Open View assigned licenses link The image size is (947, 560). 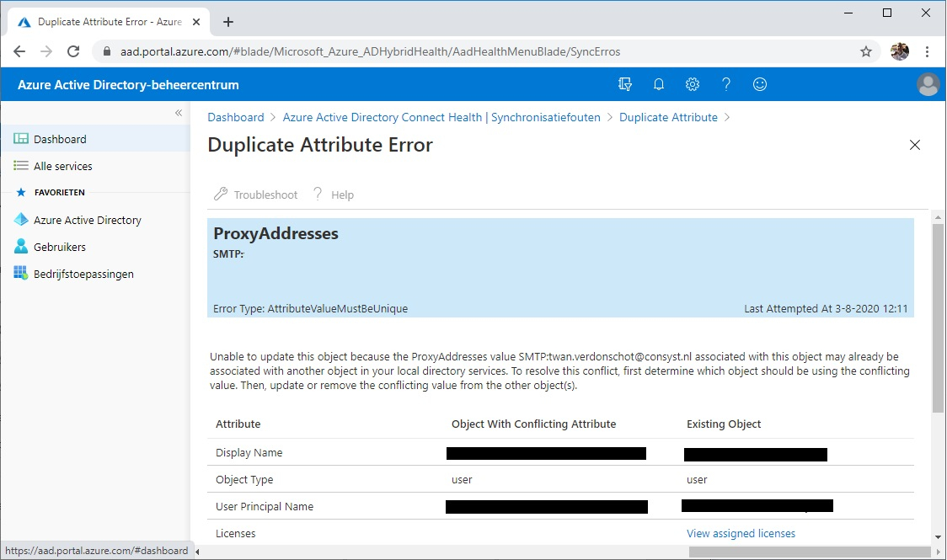(x=741, y=533)
